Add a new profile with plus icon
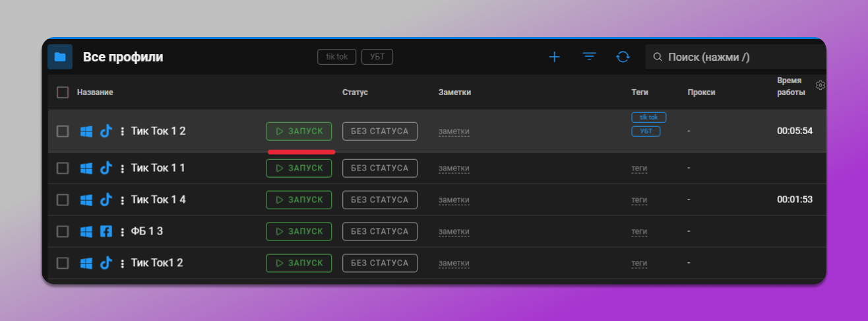 (554, 57)
